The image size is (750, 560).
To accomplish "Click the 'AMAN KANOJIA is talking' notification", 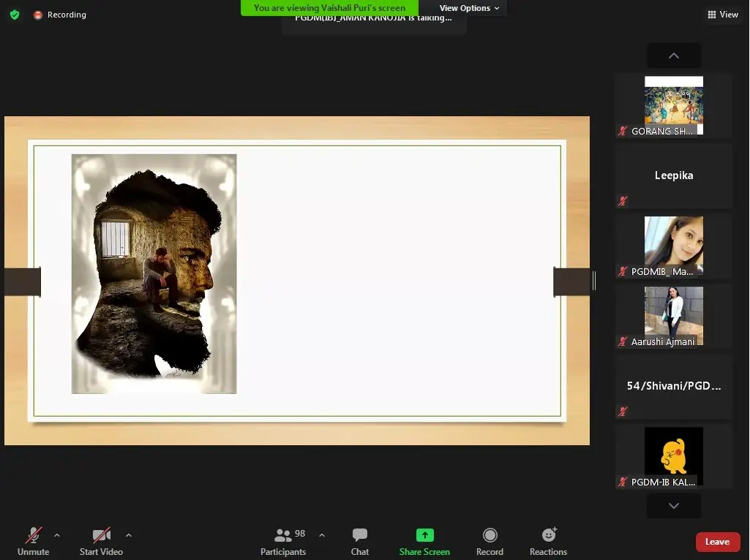I will [x=374, y=21].
